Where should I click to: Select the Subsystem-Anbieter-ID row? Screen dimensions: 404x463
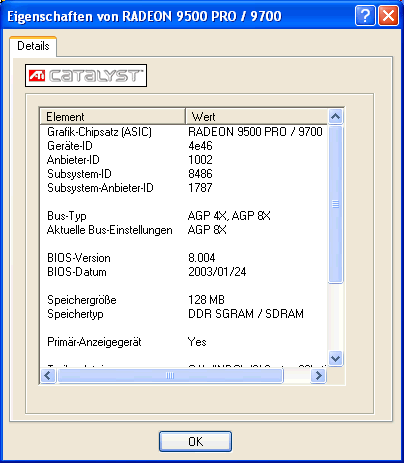pos(184,188)
